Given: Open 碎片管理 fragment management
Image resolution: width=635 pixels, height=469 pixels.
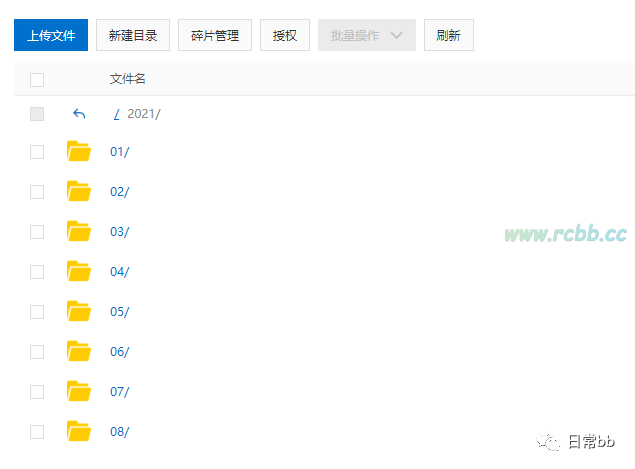Looking at the screenshot, I should click(x=215, y=35).
